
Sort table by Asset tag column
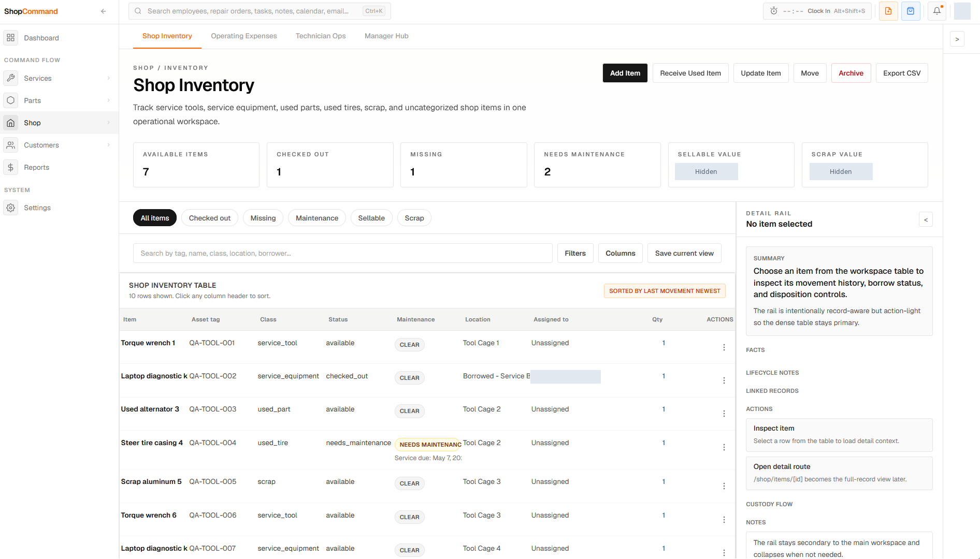[206, 319]
